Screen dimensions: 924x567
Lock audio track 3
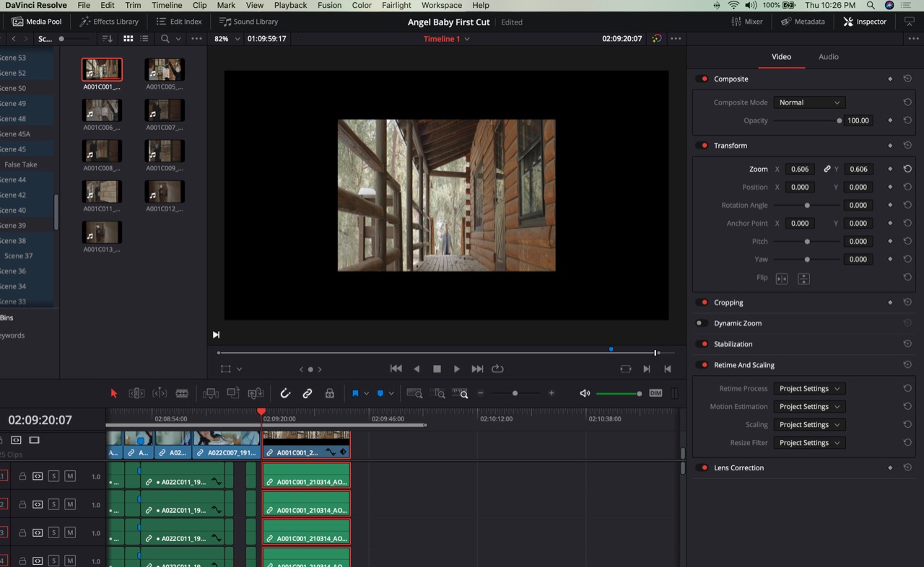pos(22,532)
